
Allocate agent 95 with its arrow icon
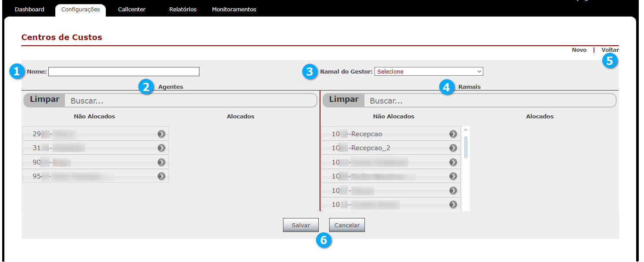(162, 176)
